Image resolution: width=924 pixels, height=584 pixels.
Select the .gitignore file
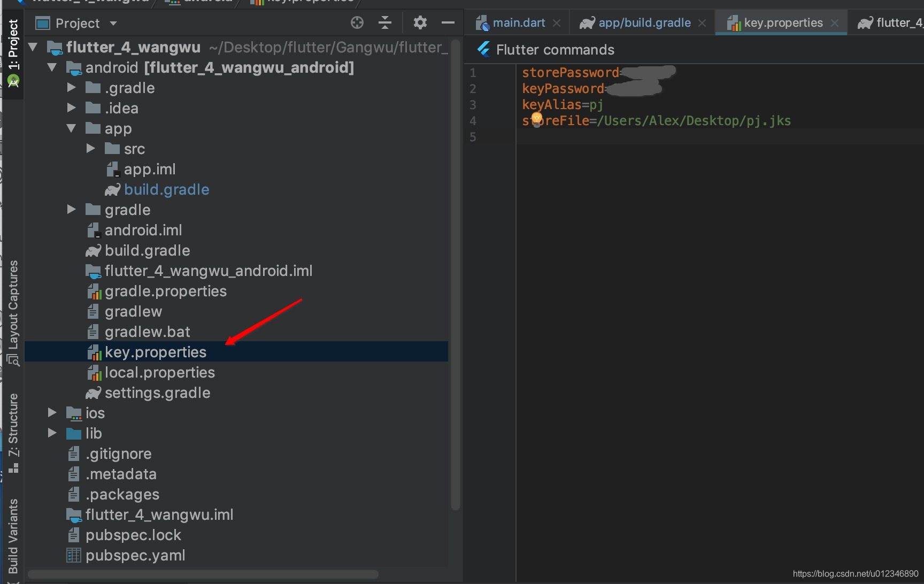pos(119,454)
